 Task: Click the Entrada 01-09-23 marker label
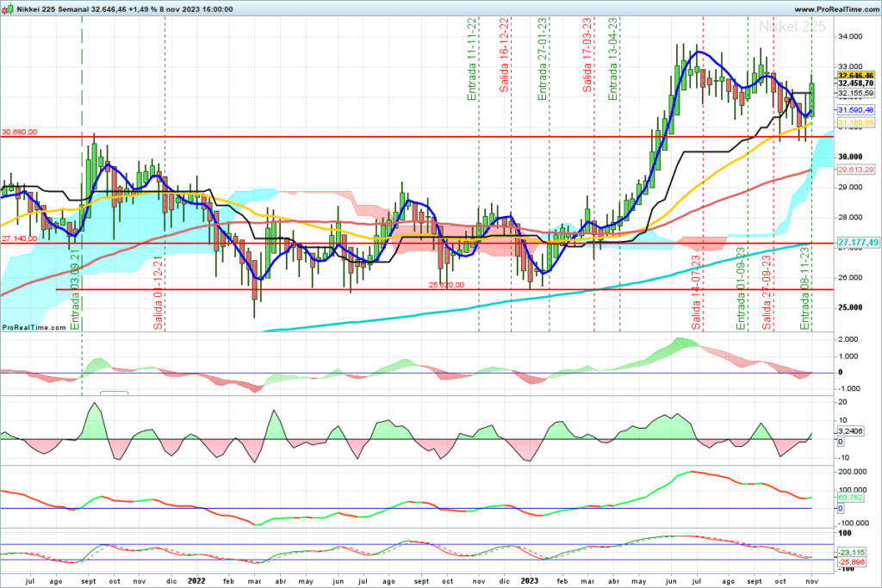[741, 288]
